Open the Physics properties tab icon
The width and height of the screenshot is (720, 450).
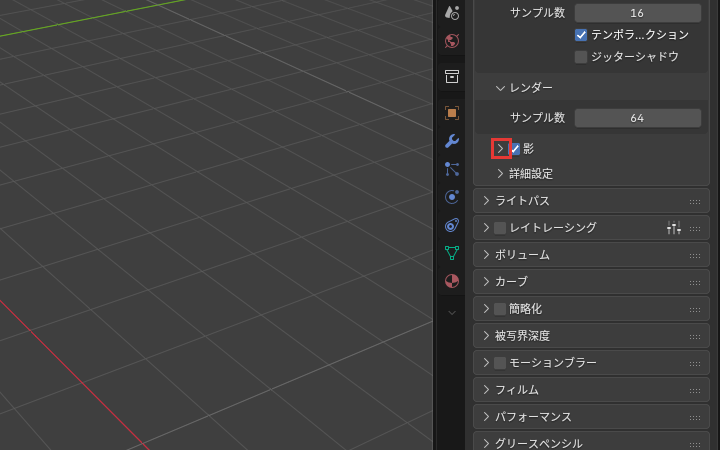pyautogui.click(x=452, y=197)
